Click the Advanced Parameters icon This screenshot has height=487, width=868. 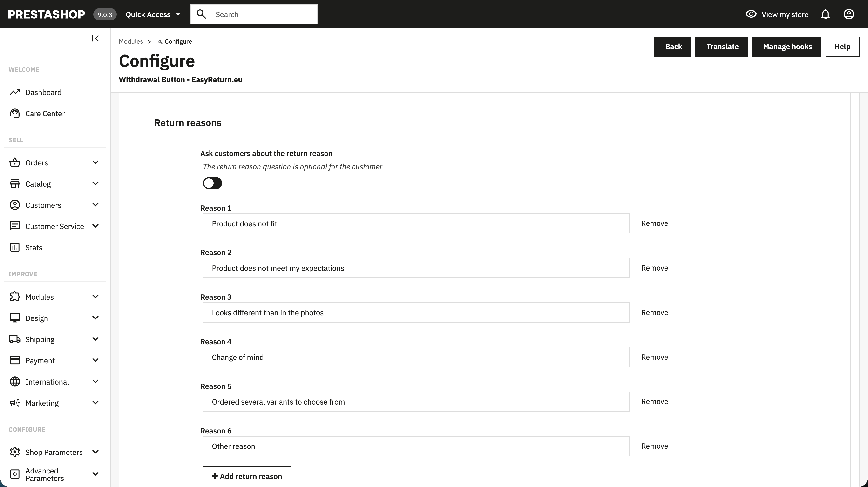point(15,474)
